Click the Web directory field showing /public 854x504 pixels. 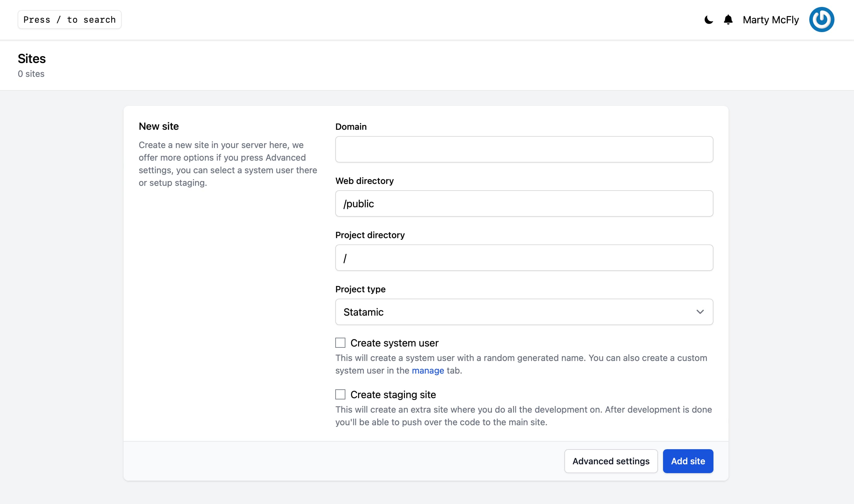(524, 203)
